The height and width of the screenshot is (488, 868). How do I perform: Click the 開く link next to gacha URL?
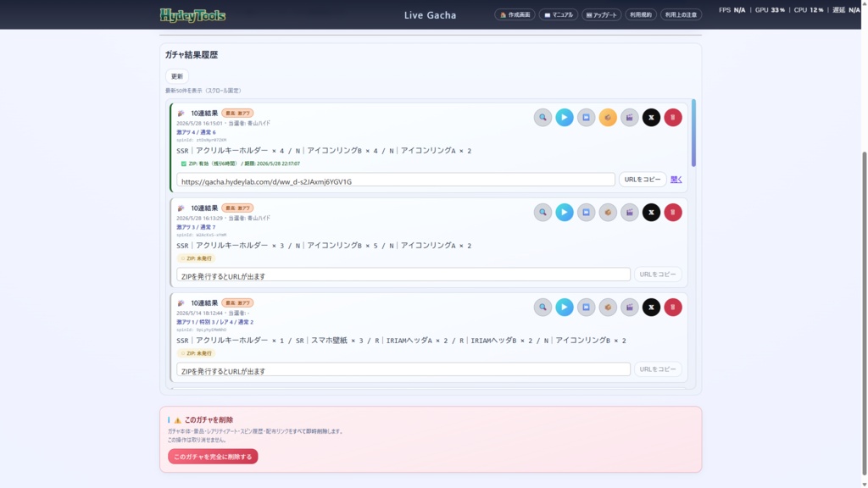click(676, 180)
